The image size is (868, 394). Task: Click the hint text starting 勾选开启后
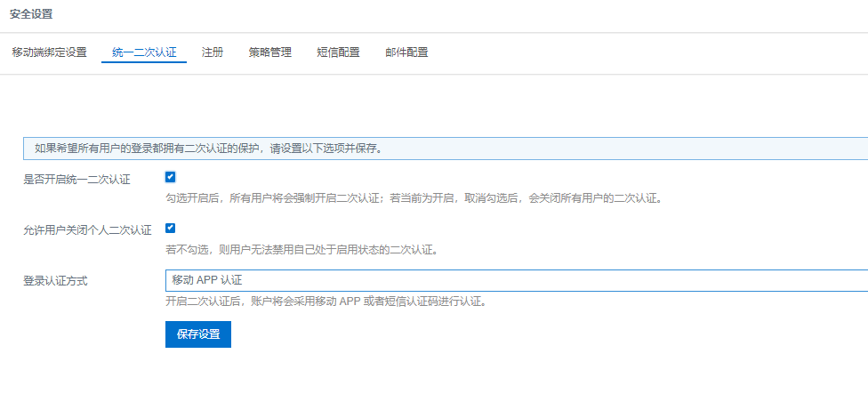click(414, 198)
